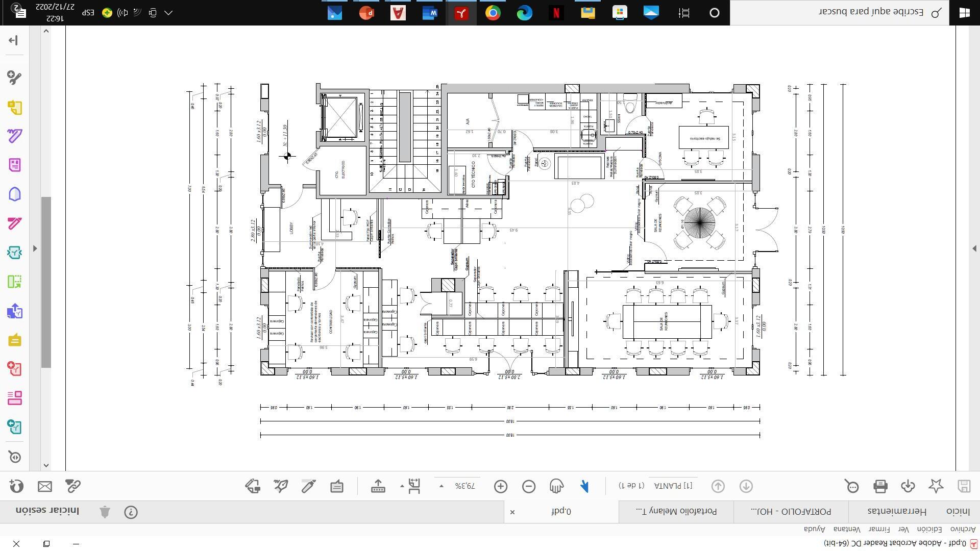Open the blue shield Protect tool
The height and width of the screenshot is (551, 980).
15,194
